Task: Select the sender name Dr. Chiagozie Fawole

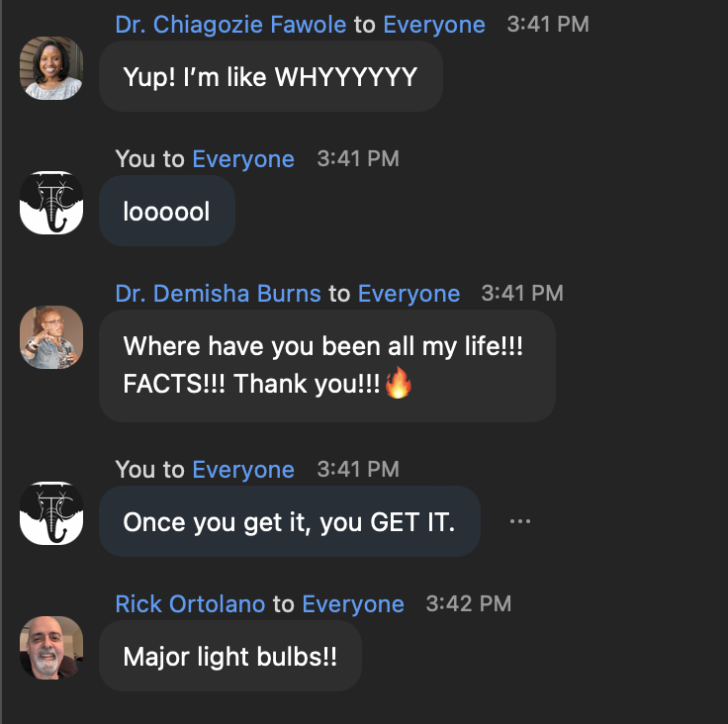Action: [230, 25]
